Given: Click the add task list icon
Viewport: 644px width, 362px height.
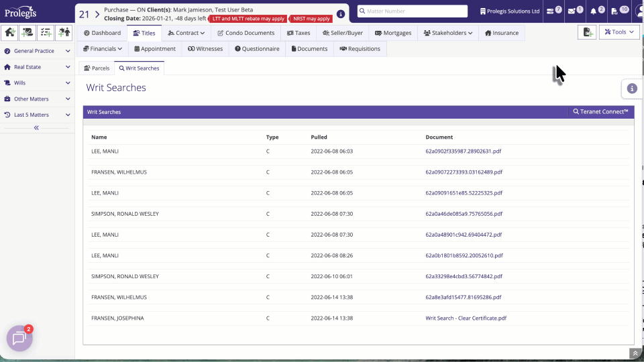Looking at the screenshot, I should pyautogui.click(x=46, y=32).
